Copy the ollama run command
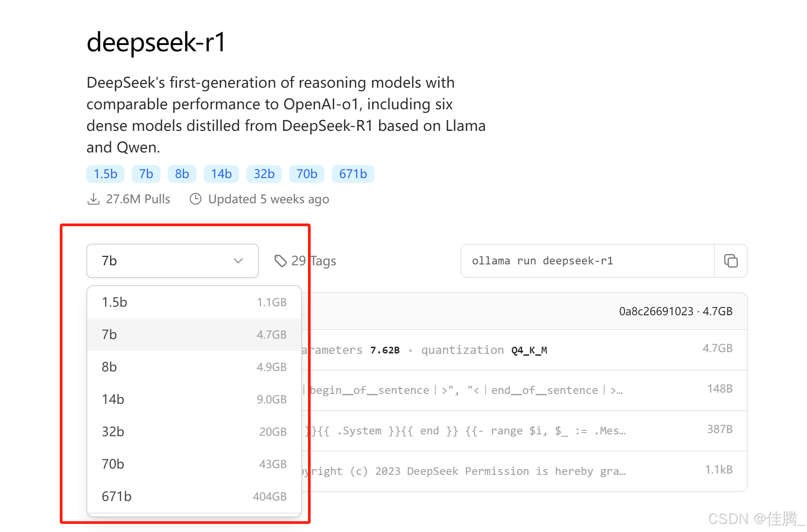The height and width of the screenshot is (532, 807). pos(731,261)
